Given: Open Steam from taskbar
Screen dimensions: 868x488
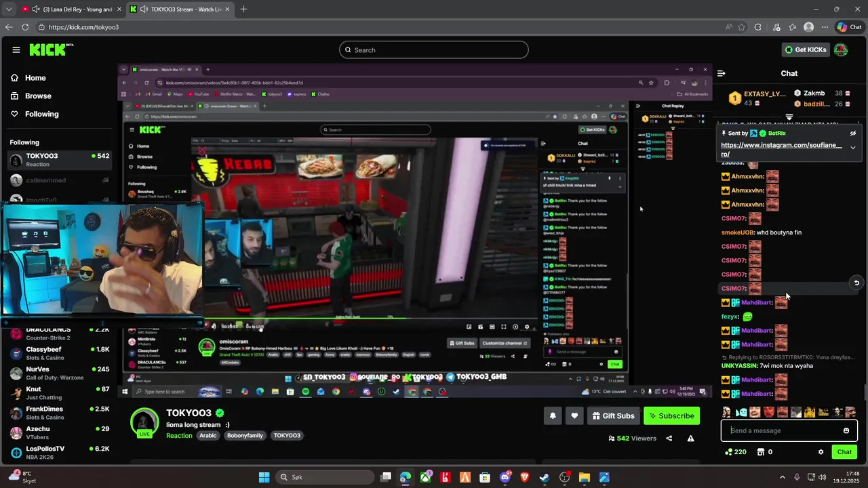Looking at the screenshot, I should click(545, 477).
